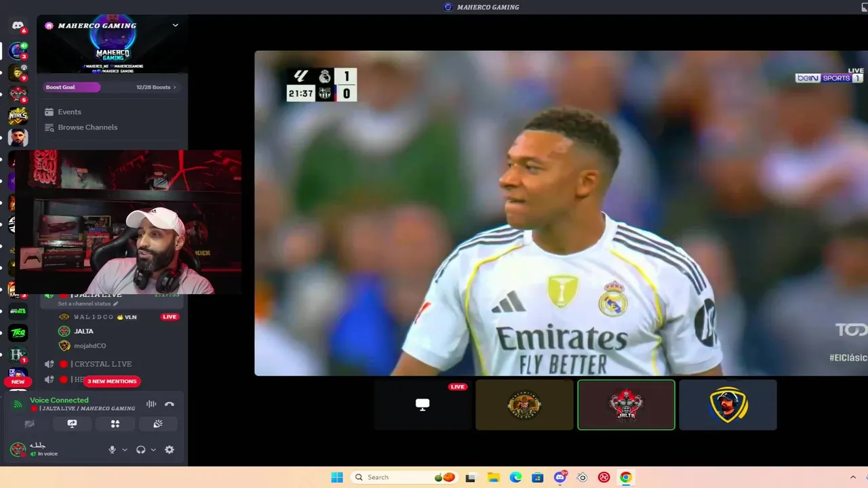Open voice activities launcher icon
The image size is (868, 488).
pos(115,424)
